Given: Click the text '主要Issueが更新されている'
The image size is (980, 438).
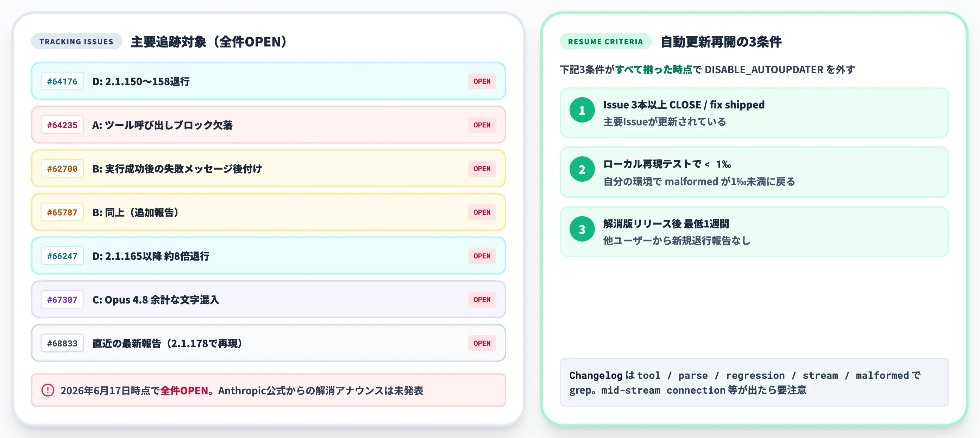Looking at the screenshot, I should point(664,122).
